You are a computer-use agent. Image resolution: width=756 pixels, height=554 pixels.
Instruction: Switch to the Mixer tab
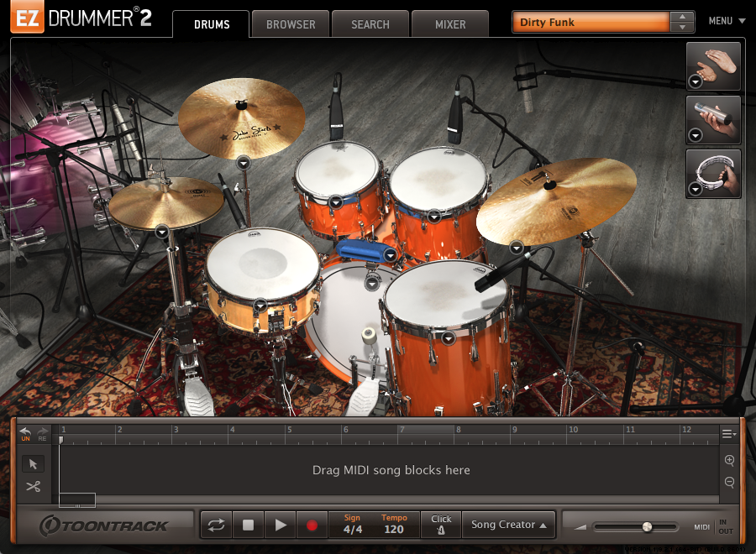(450, 24)
